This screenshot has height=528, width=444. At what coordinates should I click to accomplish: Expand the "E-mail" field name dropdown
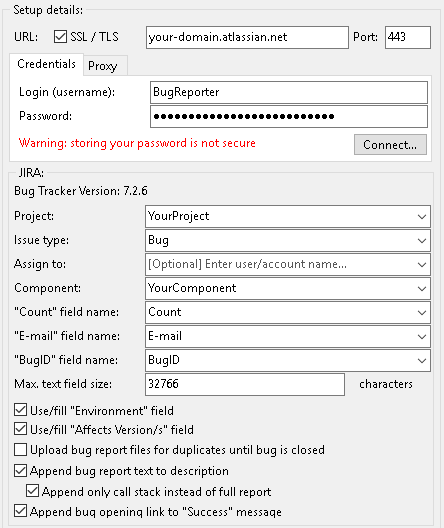point(288,336)
